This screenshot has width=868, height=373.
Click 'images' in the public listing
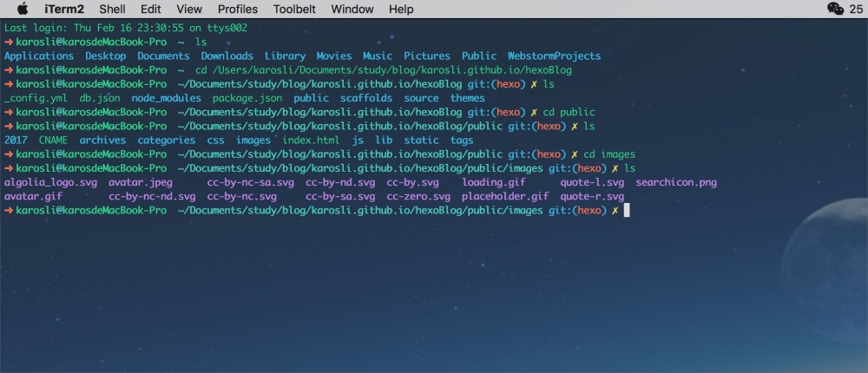[x=253, y=141]
